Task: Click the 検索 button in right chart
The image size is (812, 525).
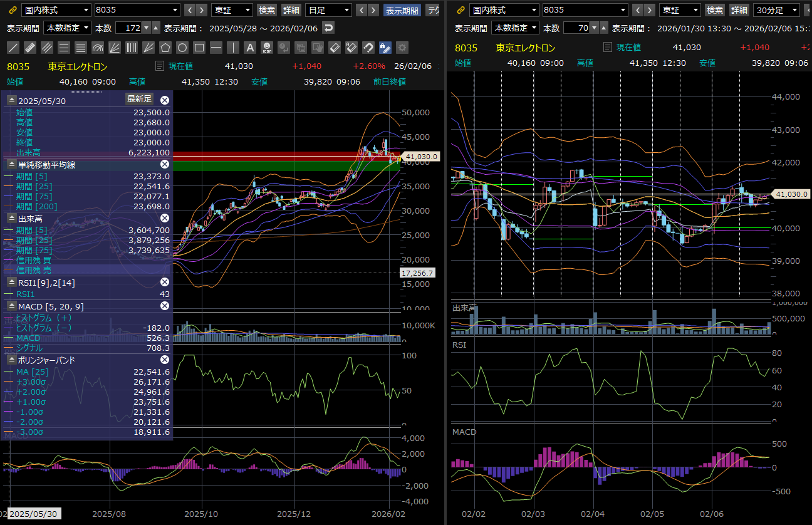Action: (715, 10)
